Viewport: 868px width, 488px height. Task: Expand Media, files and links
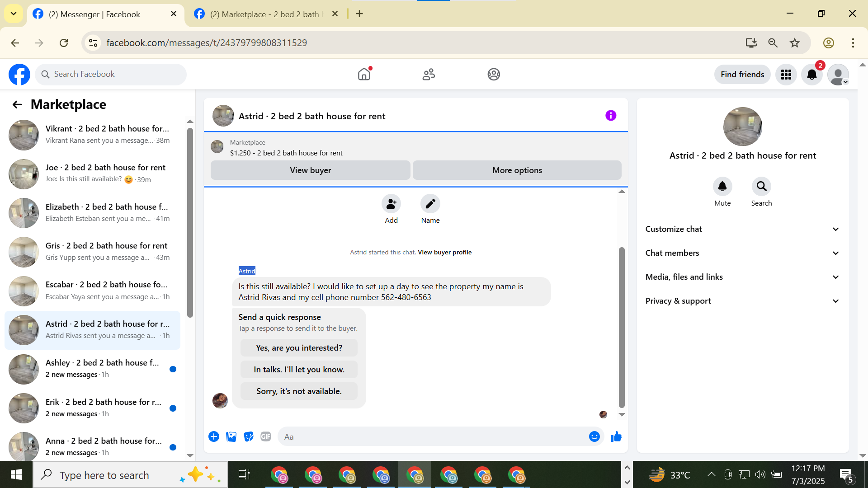coord(742,277)
